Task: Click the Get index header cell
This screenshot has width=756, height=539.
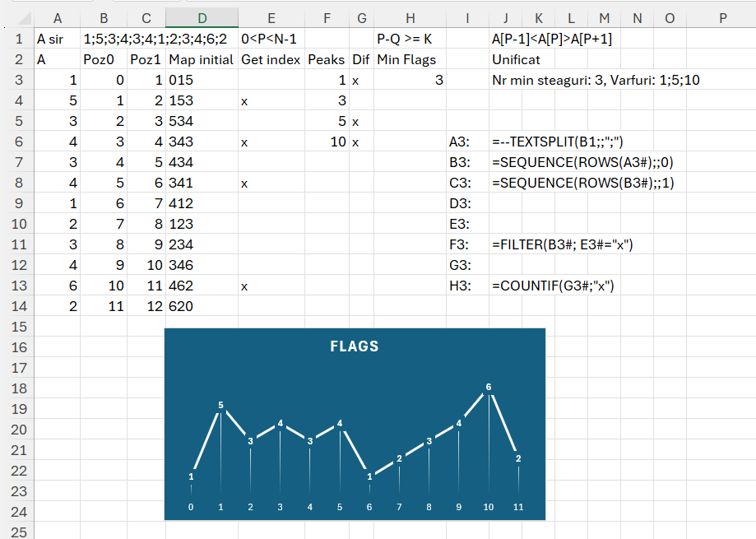Action: pos(271,59)
